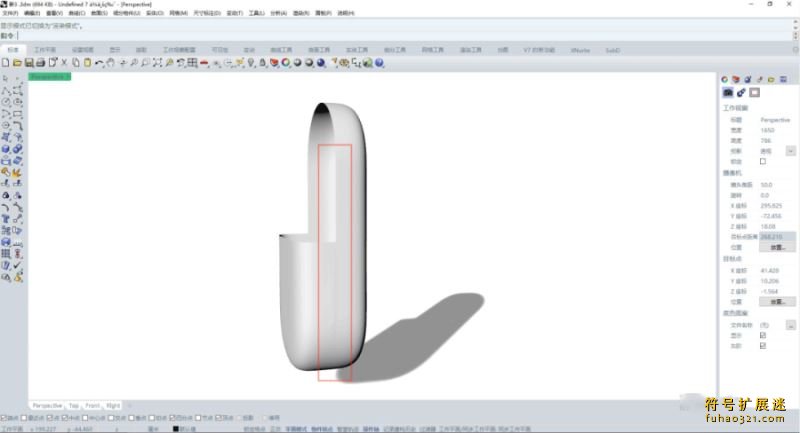Screen dimensions: 800x433
Task: Select the Circle tool in left sidebar
Action: 6,102
